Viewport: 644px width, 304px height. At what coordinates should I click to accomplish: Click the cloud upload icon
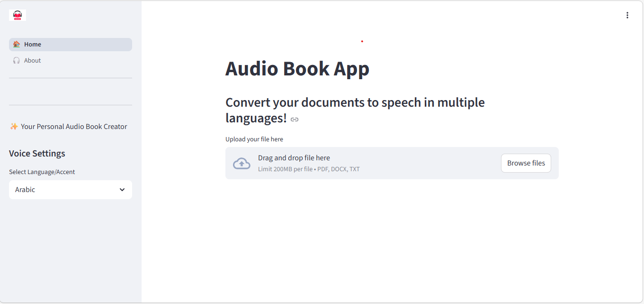click(x=241, y=163)
